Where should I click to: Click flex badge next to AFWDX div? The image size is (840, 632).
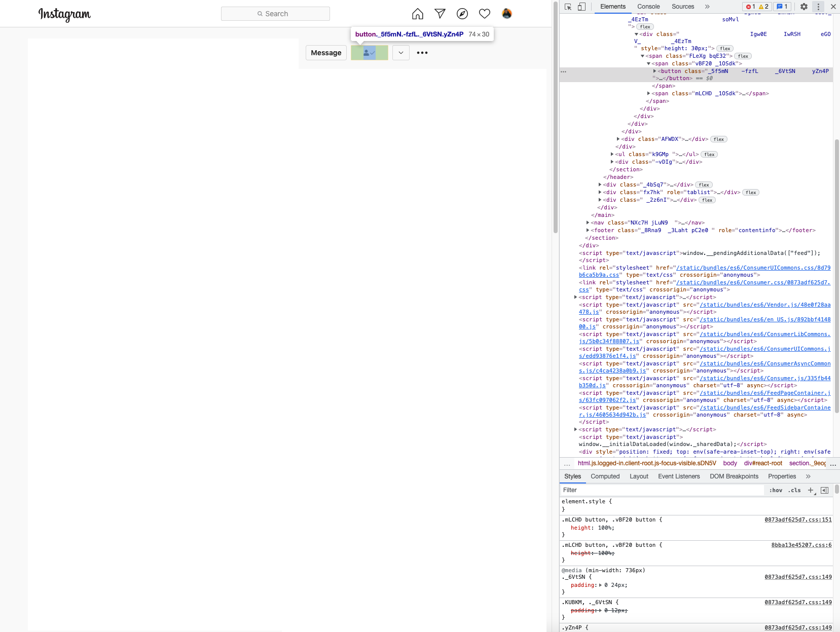[x=719, y=139]
